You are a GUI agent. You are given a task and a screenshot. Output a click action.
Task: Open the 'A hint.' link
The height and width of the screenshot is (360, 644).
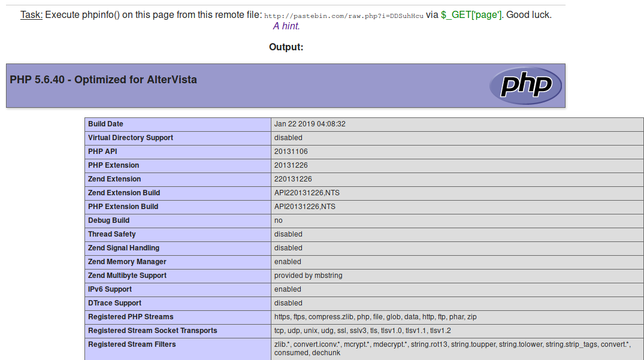click(x=286, y=26)
